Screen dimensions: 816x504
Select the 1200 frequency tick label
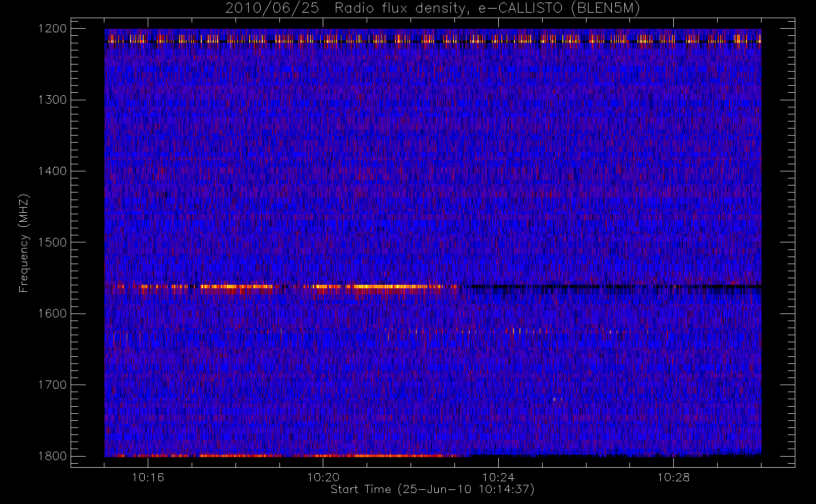52,29
